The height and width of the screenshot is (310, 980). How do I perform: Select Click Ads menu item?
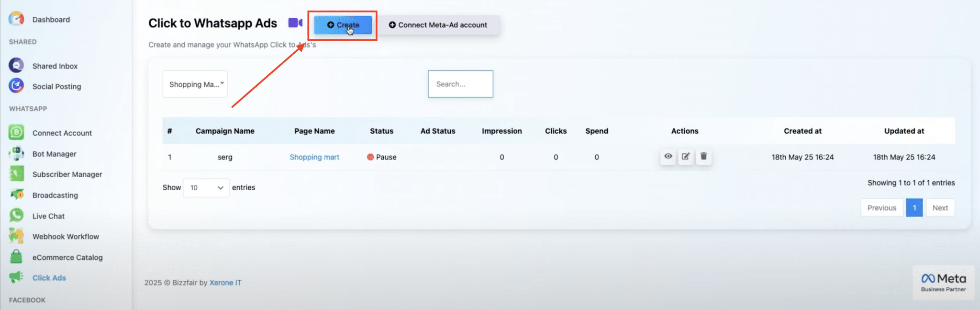pyautogui.click(x=49, y=278)
